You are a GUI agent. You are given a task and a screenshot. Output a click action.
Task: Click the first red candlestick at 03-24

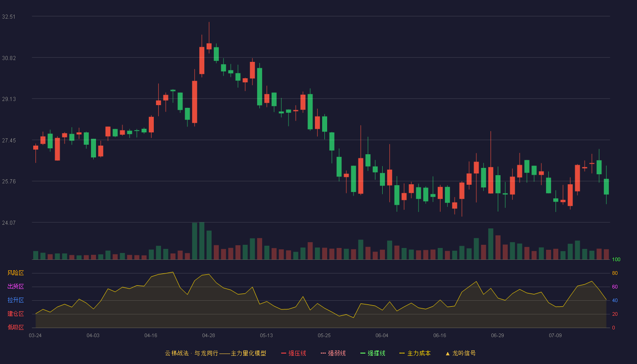pos(35,148)
